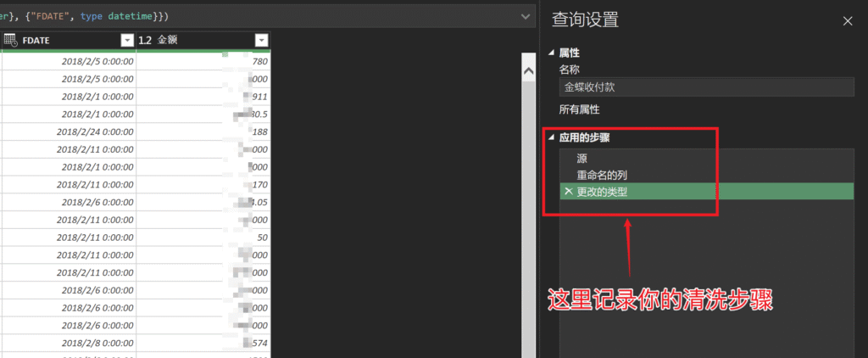
Task: Collapse the 属性 section
Action: click(x=551, y=53)
